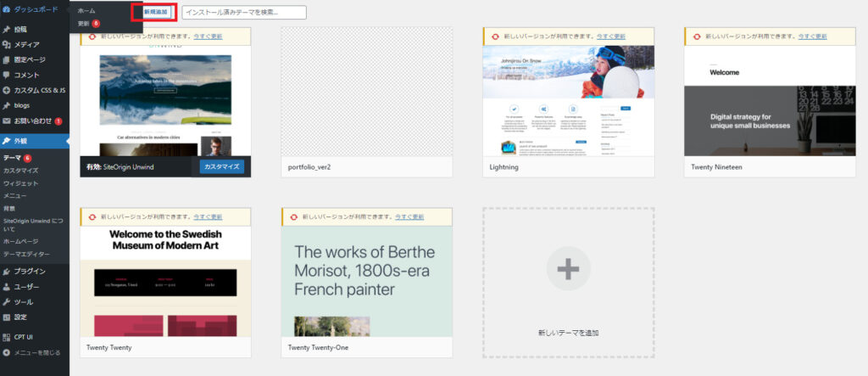Click the Comments speech bubble icon
Image resolution: width=868 pixels, height=376 pixels.
pyautogui.click(x=7, y=75)
